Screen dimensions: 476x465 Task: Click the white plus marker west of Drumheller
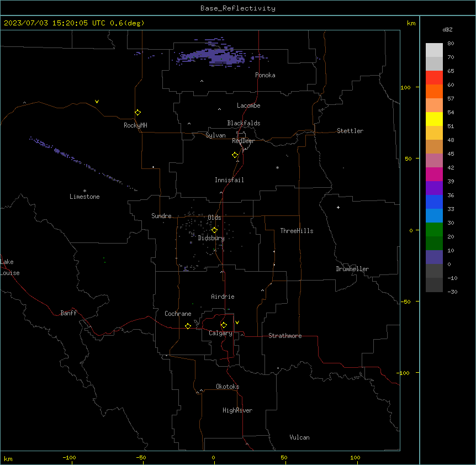point(338,207)
